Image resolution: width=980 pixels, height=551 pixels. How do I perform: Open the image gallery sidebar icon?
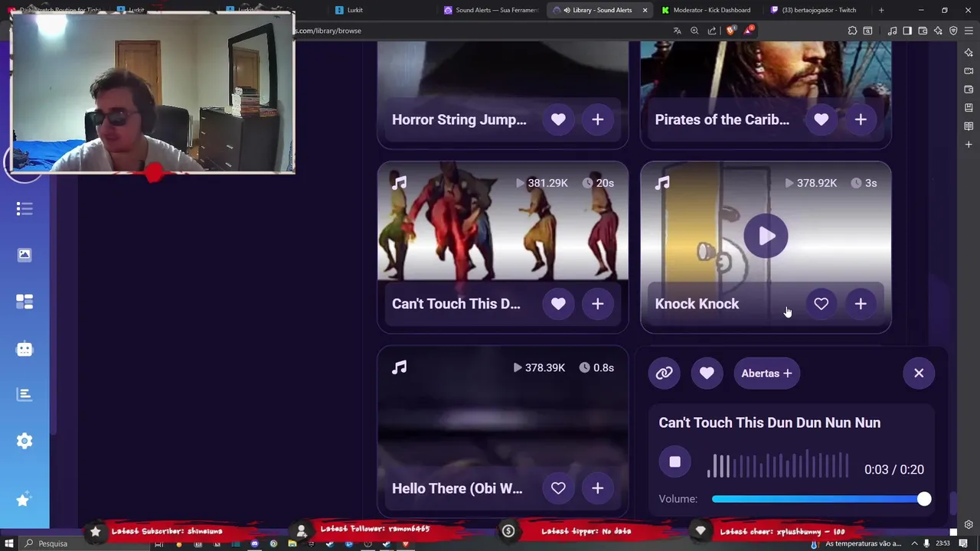pyautogui.click(x=24, y=255)
